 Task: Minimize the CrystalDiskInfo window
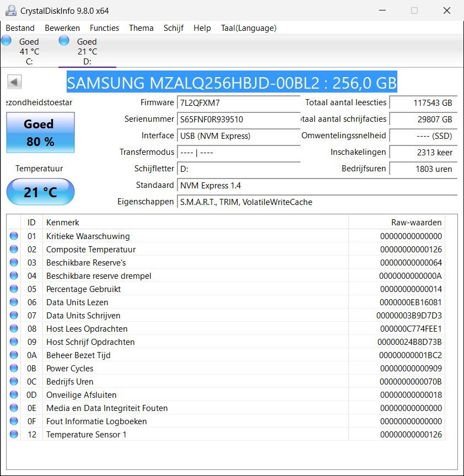click(382, 10)
